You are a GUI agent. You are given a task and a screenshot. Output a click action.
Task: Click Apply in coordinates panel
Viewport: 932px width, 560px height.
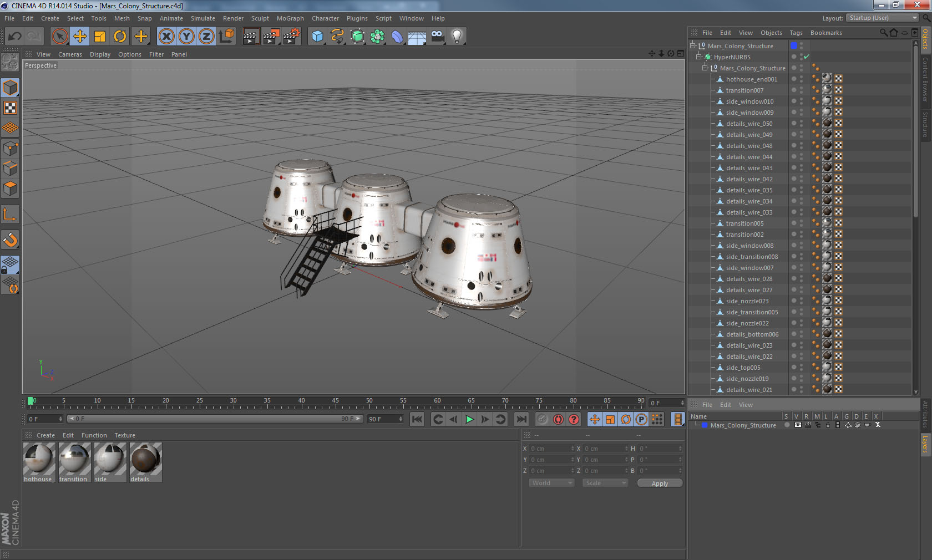click(x=660, y=483)
